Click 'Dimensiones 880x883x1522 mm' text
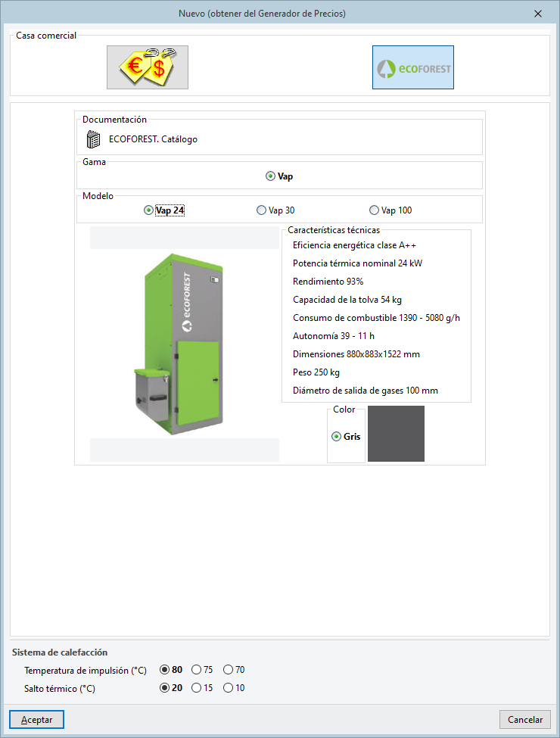The height and width of the screenshot is (738, 560). [x=356, y=354]
